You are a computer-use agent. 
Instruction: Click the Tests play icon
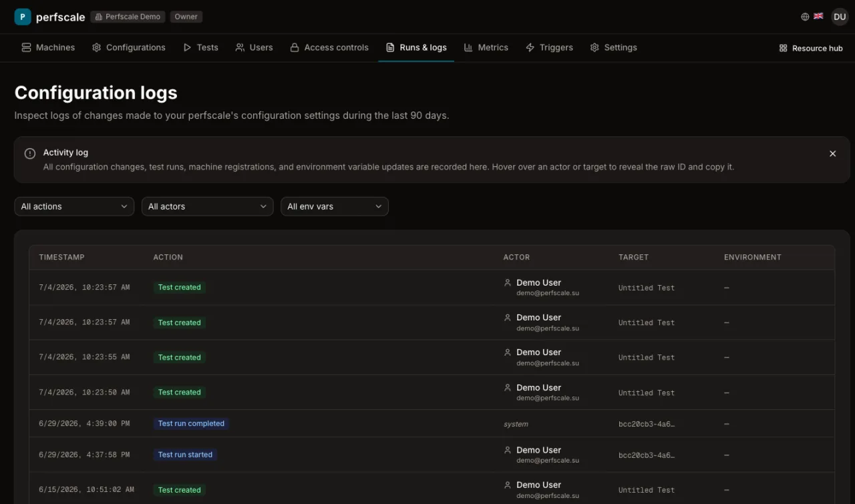pos(188,47)
